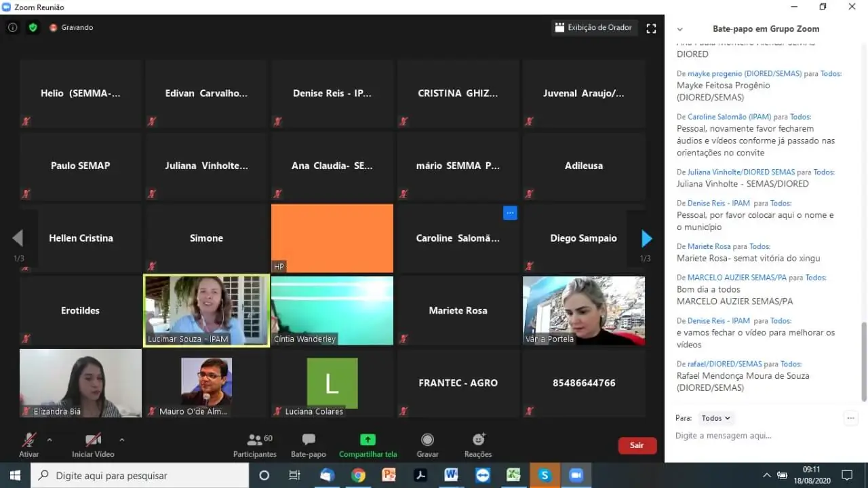
Task: Open the Reações emoji icon
Action: click(478, 440)
